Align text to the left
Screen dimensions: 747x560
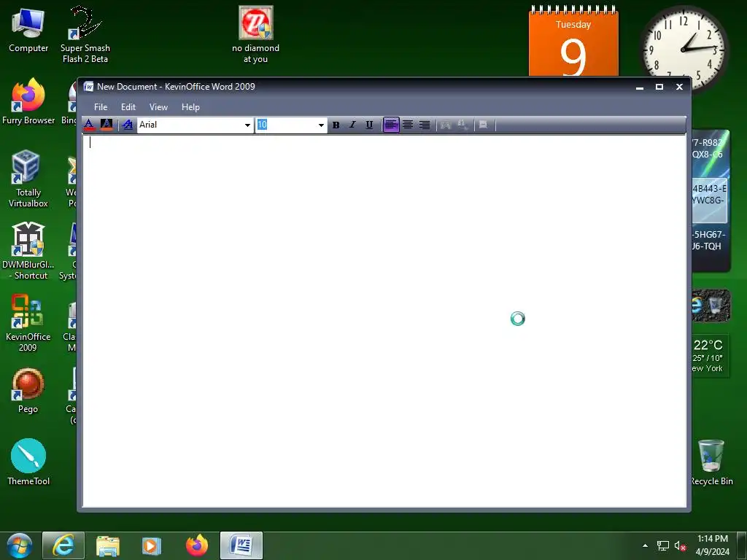[x=391, y=125]
